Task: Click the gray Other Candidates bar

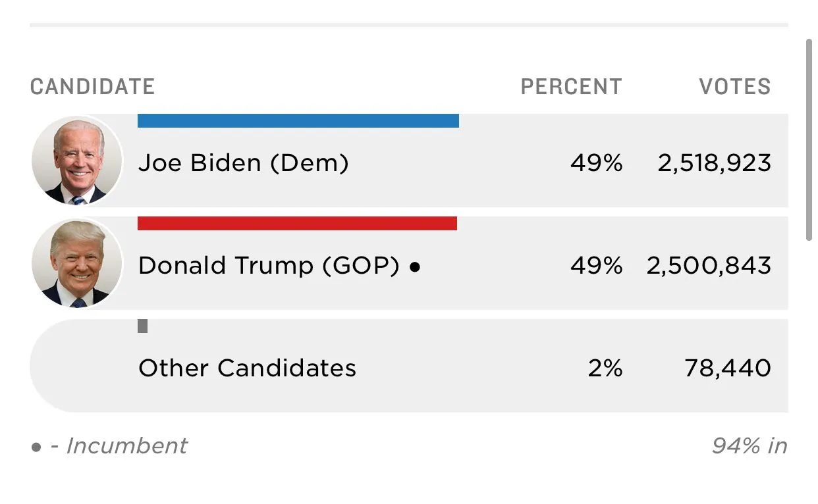Action: pyautogui.click(x=142, y=326)
